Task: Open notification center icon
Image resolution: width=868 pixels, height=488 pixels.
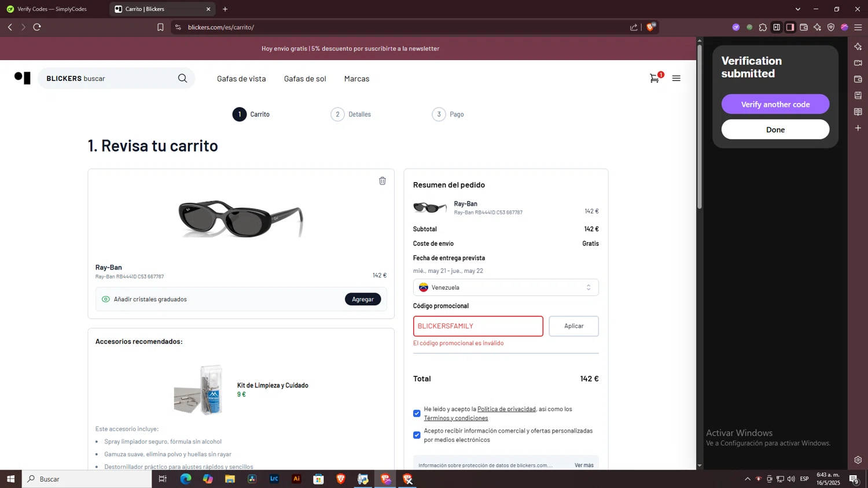Action: pos(854,479)
